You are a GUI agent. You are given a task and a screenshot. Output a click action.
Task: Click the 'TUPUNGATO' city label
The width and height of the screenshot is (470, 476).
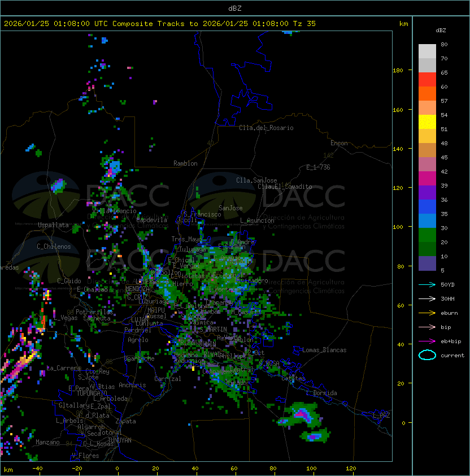pyautogui.click(x=92, y=393)
